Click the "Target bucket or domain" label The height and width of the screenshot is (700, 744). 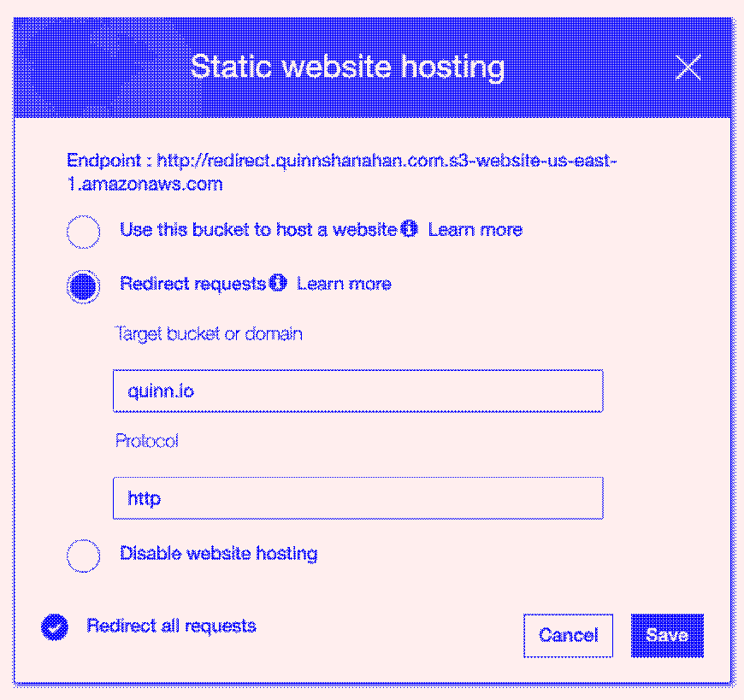(208, 333)
